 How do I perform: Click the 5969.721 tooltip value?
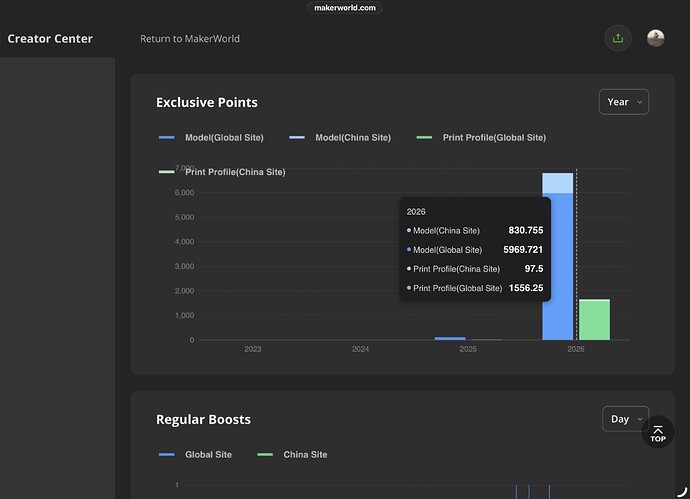(x=523, y=250)
